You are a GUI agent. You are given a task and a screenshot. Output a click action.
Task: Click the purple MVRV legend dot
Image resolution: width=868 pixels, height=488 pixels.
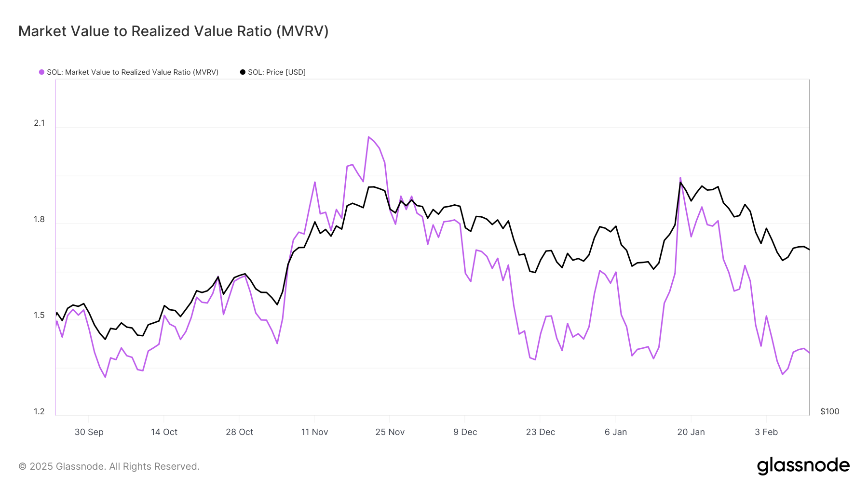(41, 72)
